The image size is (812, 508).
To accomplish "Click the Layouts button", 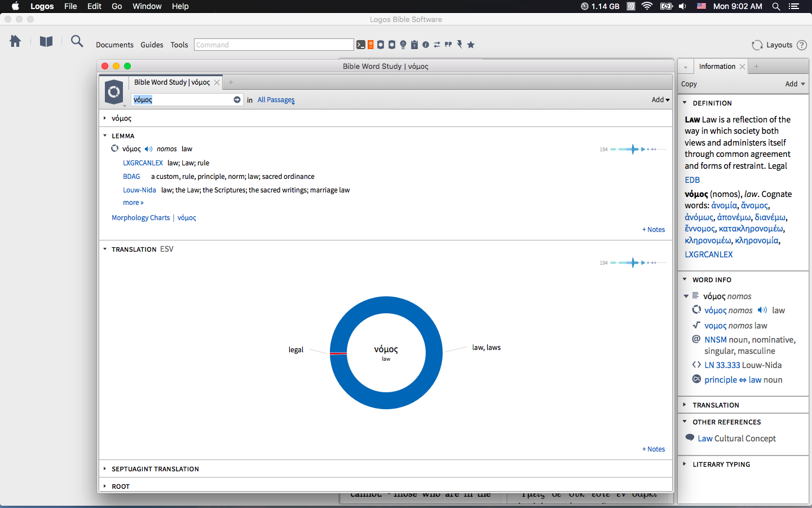I will 779,45.
